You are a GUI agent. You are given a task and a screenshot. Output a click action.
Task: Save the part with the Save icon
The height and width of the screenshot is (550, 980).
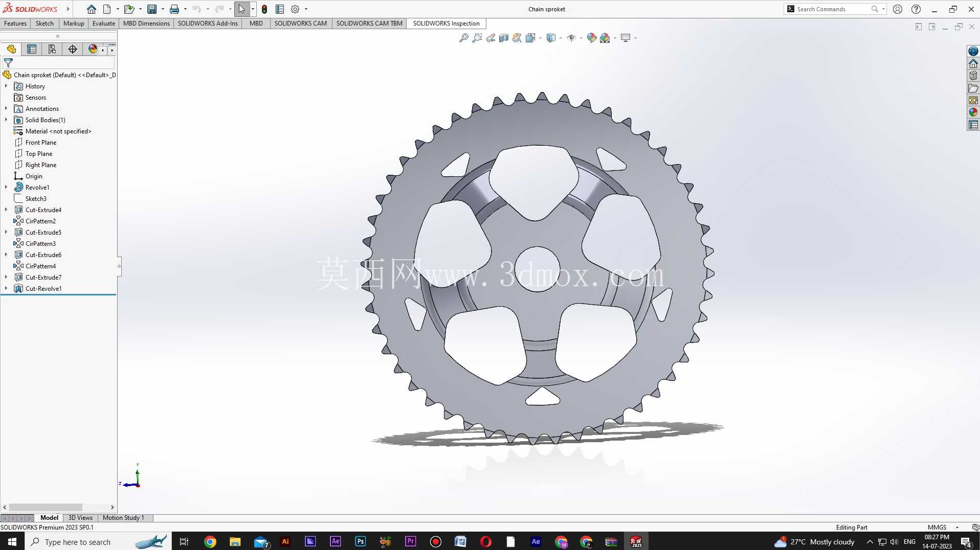click(152, 9)
